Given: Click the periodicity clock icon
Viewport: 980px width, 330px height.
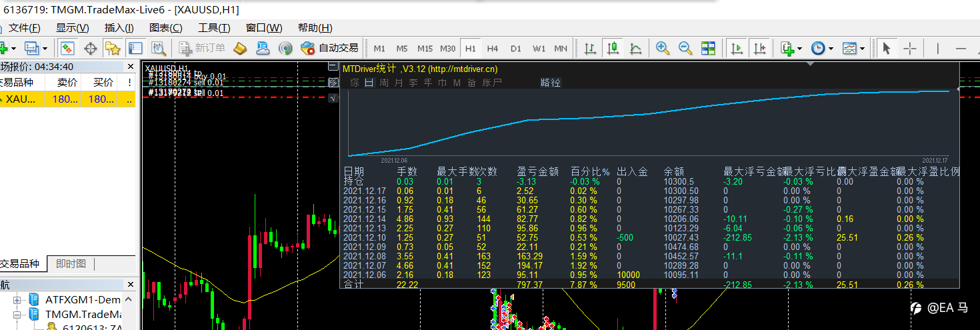Looking at the screenshot, I should pos(817,48).
